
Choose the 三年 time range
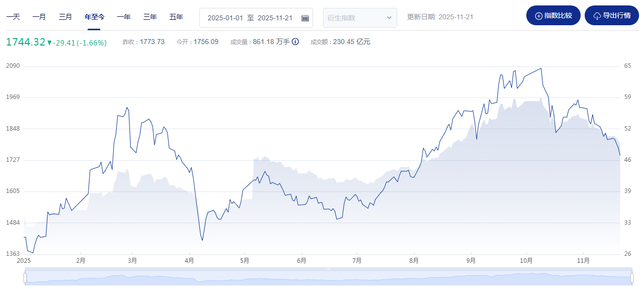(150, 17)
